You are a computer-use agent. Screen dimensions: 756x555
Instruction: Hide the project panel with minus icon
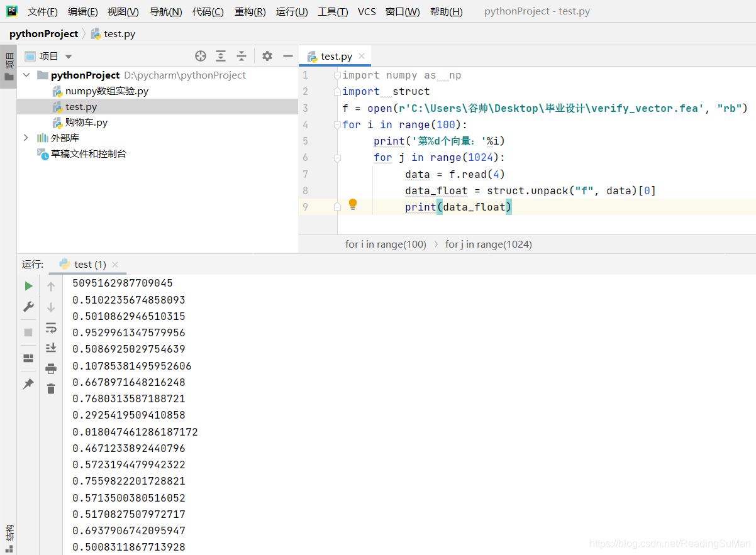pos(288,56)
